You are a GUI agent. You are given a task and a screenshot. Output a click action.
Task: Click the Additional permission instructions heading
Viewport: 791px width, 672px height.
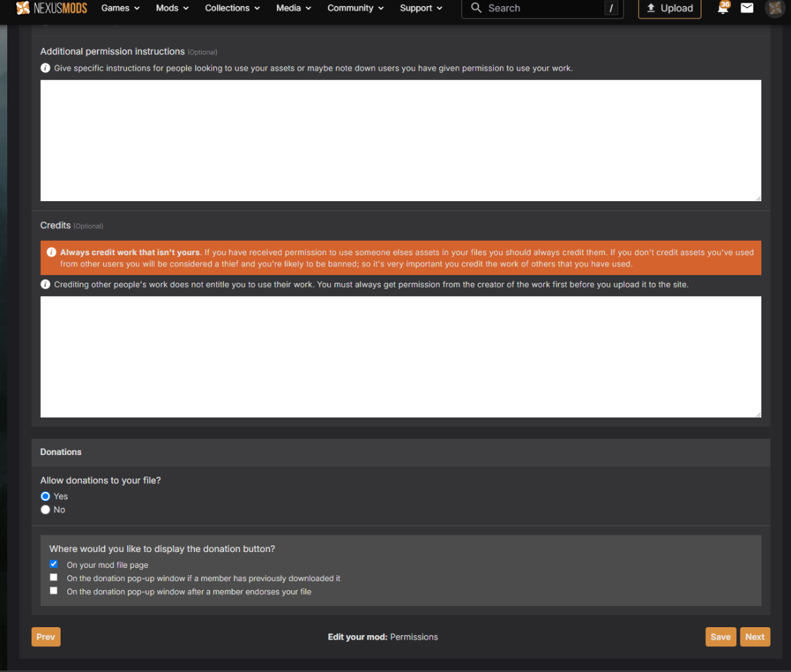tap(129, 51)
